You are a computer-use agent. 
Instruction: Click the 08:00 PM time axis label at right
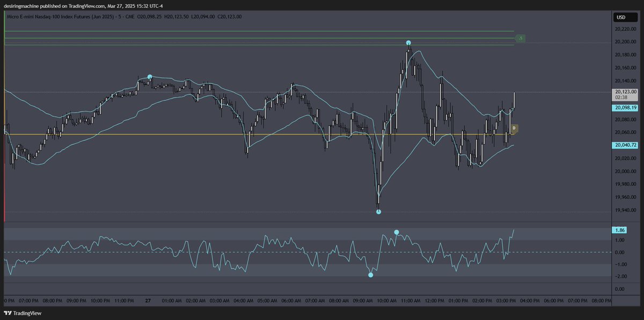[x=602, y=301]
